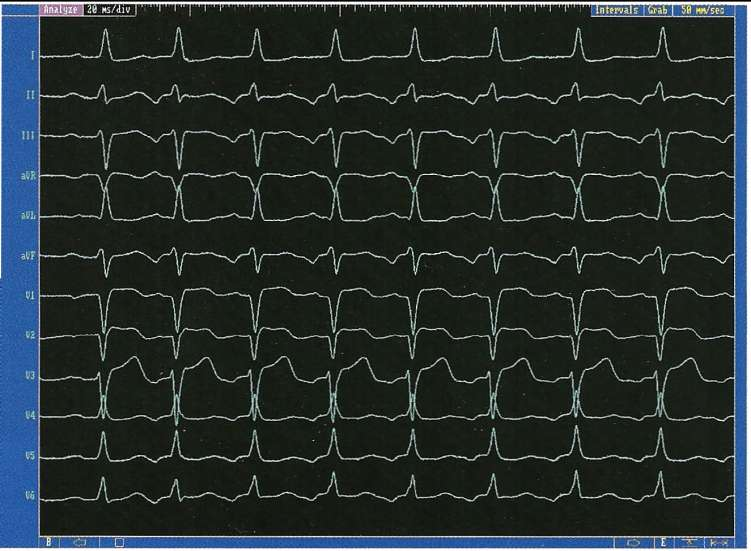The image size is (751, 551).
Task: Select lead V1 label
Action: (30, 296)
